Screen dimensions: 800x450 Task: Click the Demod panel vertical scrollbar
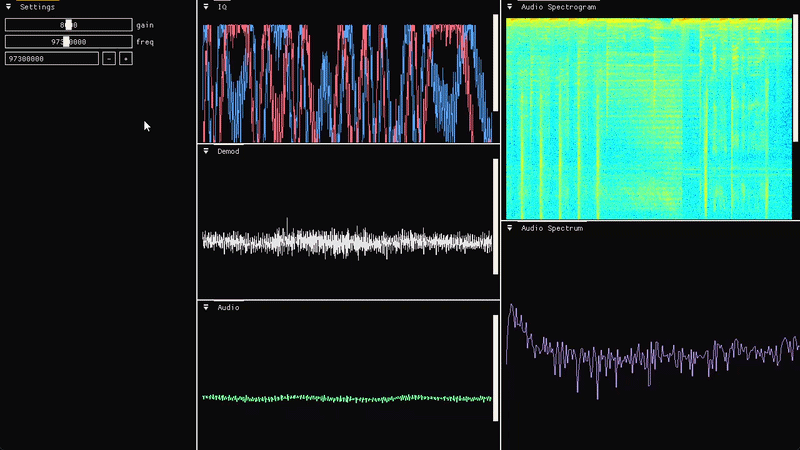[495, 216]
